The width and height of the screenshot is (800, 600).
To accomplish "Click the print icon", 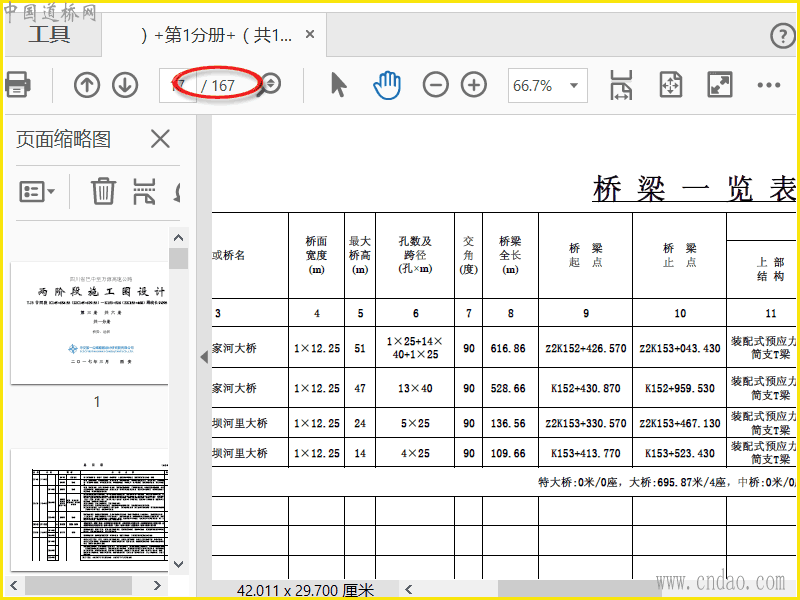I will coord(17,85).
